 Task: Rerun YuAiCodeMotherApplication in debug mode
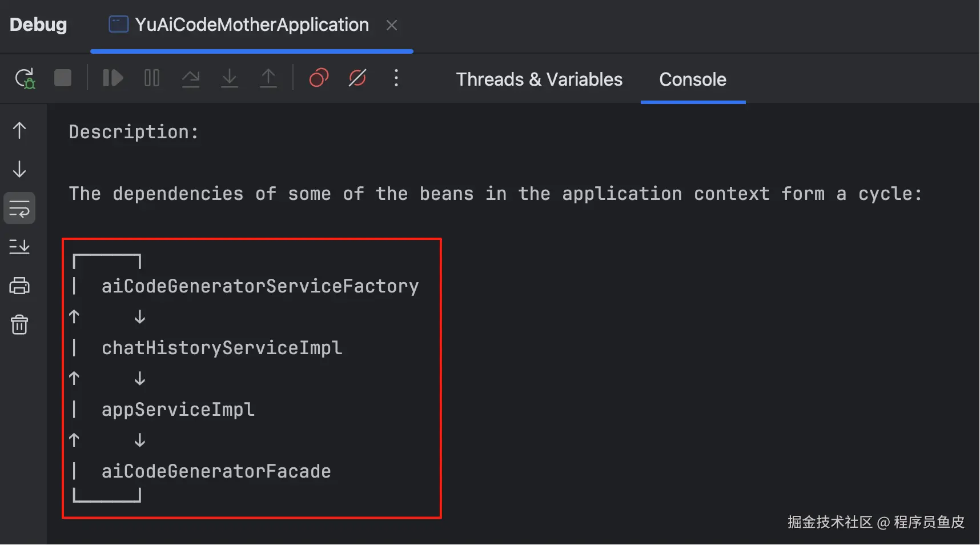tap(25, 78)
